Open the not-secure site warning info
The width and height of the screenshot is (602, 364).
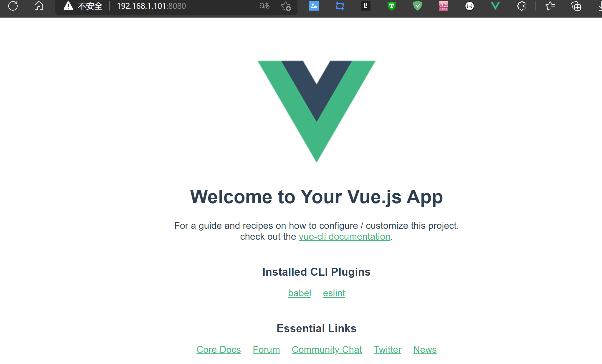pyautogui.click(x=83, y=6)
